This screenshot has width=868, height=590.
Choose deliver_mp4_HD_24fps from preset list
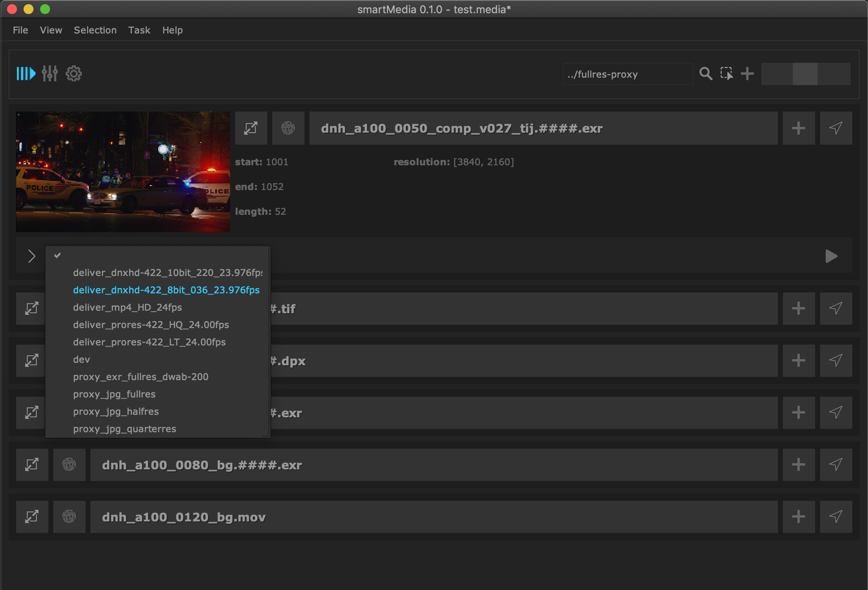pos(127,307)
